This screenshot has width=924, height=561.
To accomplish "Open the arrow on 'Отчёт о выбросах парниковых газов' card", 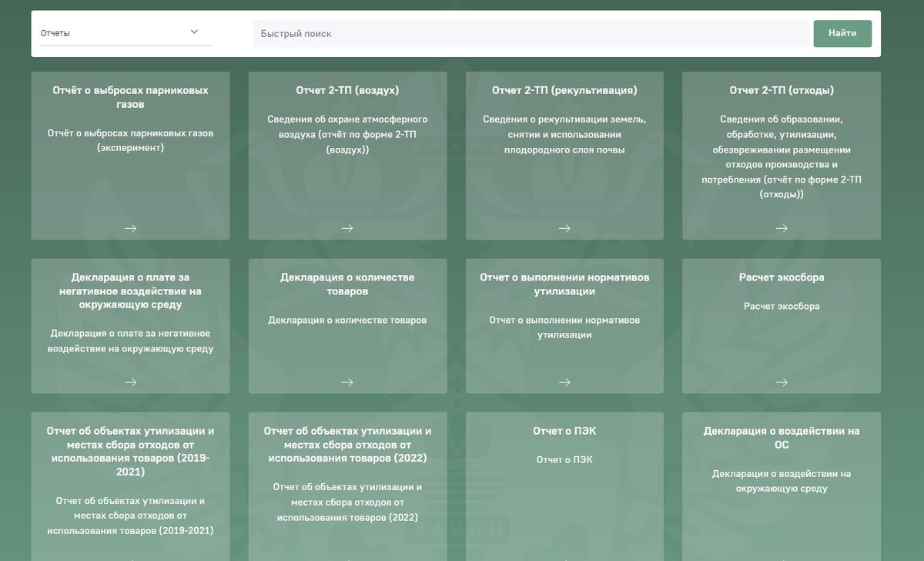I will click(x=129, y=228).
